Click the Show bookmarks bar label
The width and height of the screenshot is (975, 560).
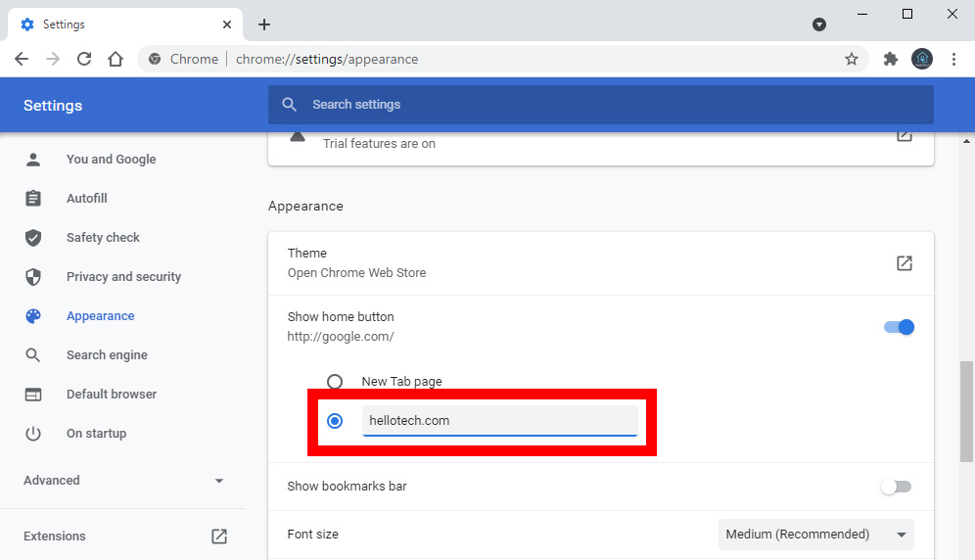point(347,487)
